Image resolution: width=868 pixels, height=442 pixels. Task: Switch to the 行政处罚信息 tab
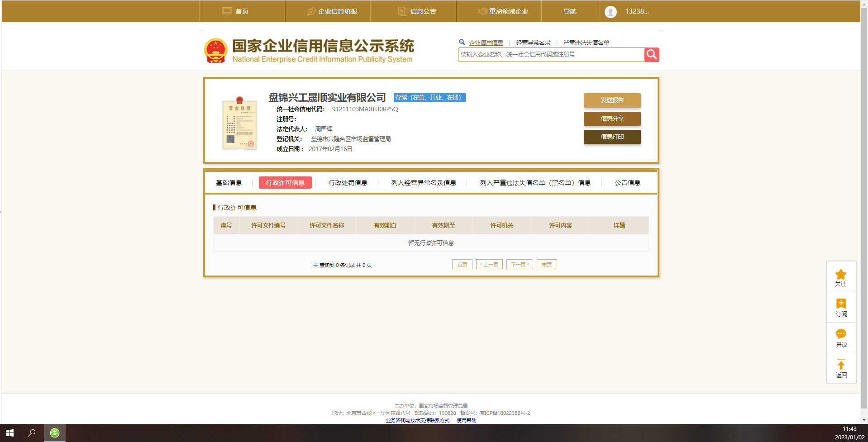348,183
